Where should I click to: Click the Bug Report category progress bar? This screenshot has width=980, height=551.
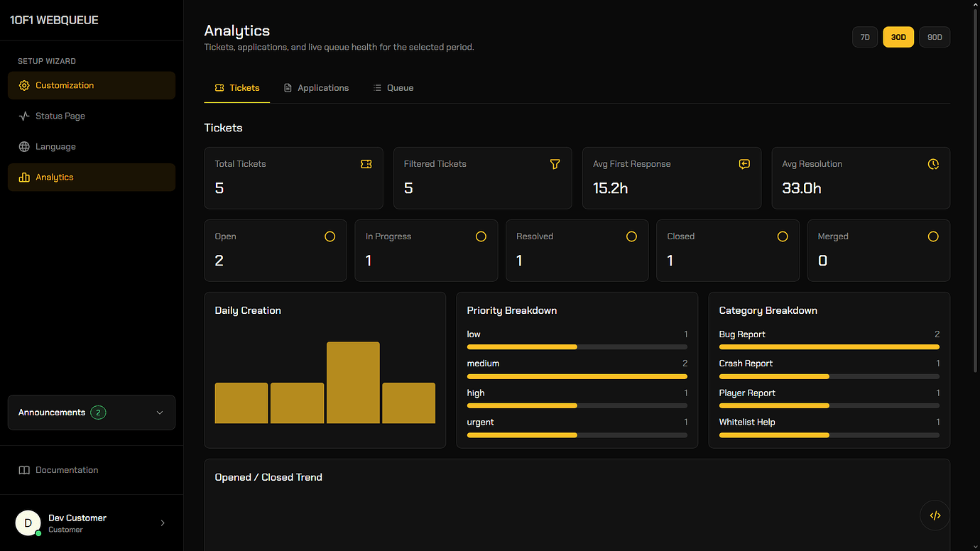point(829,347)
